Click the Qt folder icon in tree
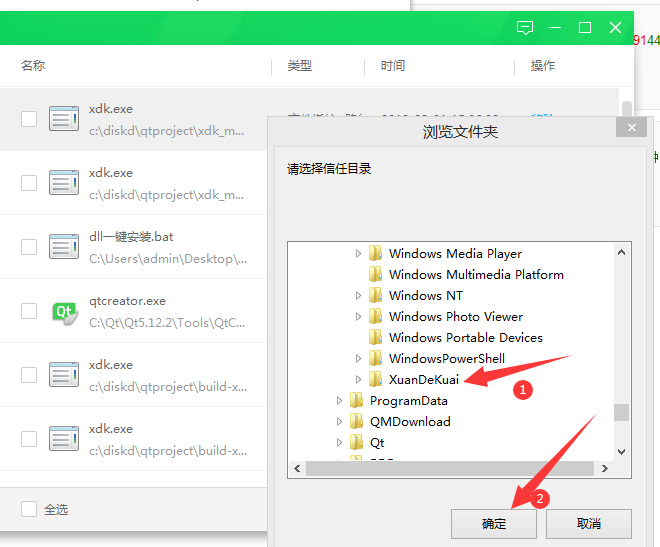This screenshot has height=547, width=660. (356, 443)
